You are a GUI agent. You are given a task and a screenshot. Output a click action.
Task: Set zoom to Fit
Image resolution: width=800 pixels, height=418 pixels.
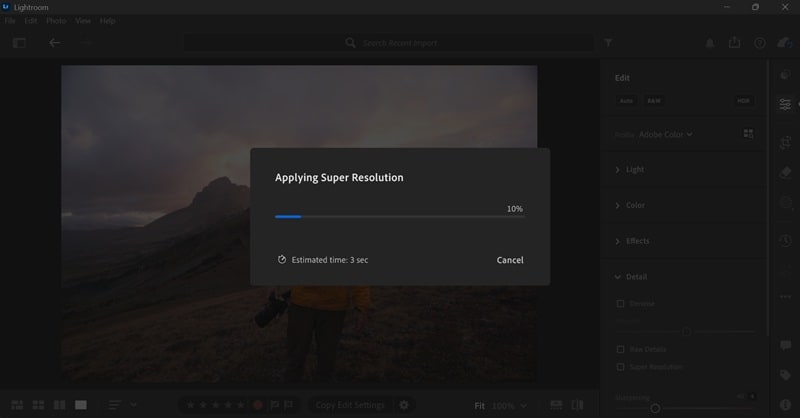(x=480, y=406)
